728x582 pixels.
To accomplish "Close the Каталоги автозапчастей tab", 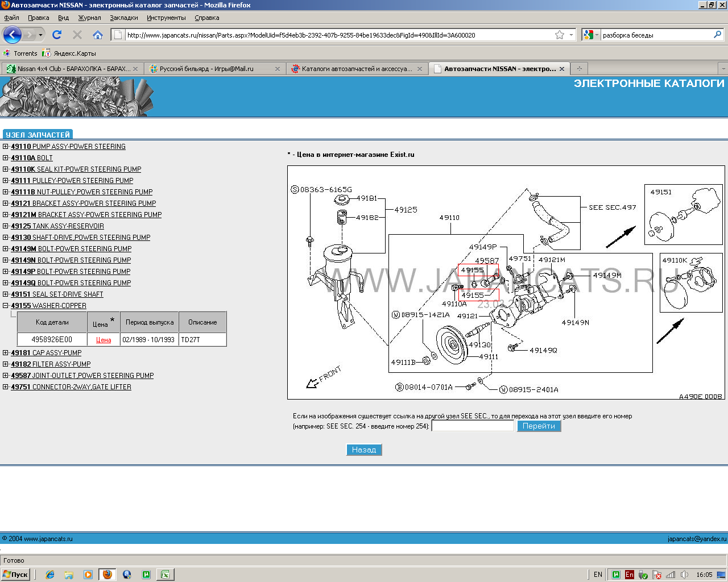I will (x=420, y=69).
